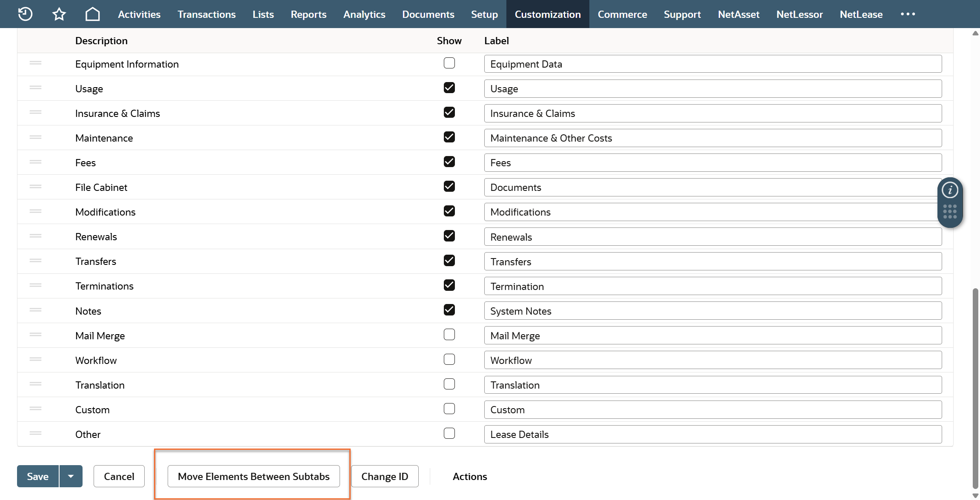Click the Cancel button
This screenshot has height=500, width=980.
119,476
